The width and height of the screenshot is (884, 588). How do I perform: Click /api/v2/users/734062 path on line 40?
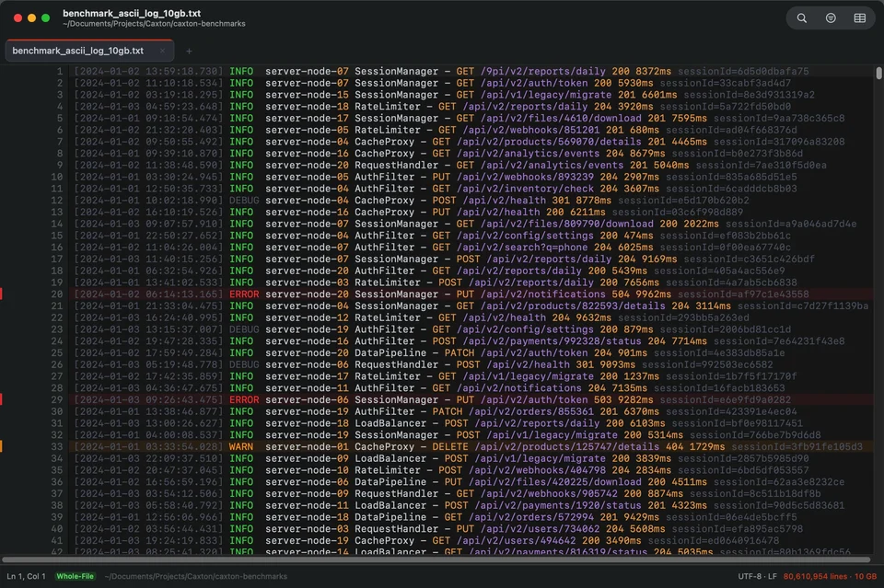click(x=540, y=529)
